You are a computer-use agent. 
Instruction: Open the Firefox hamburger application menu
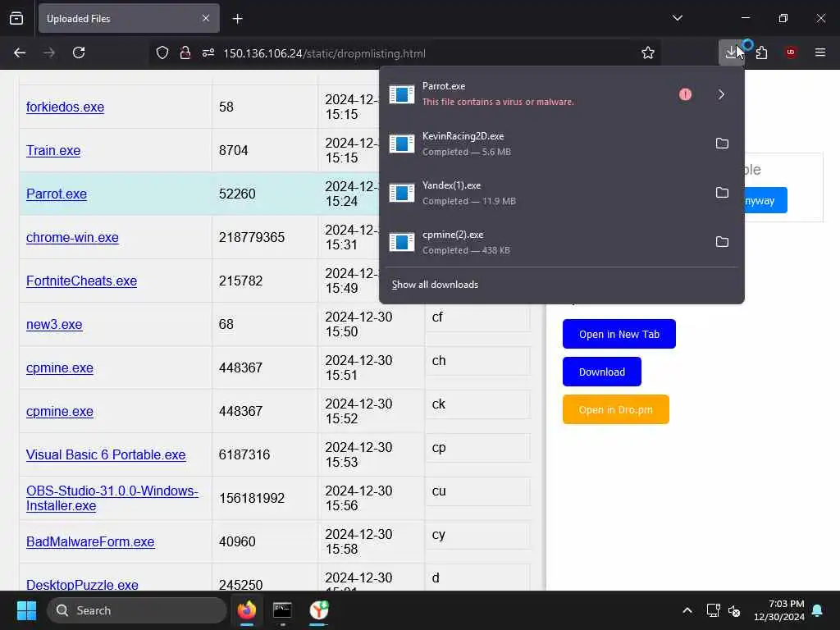click(x=820, y=52)
